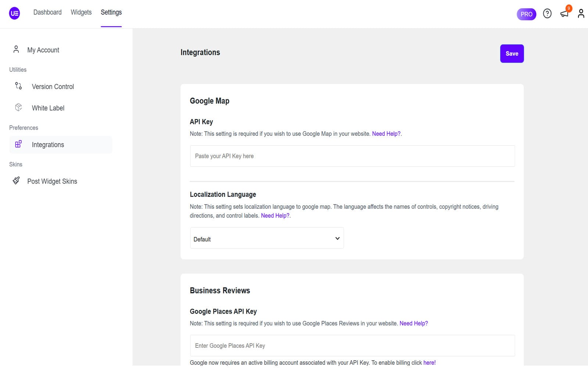
Task: Focus the Paste your API Key field
Action: [352, 156]
